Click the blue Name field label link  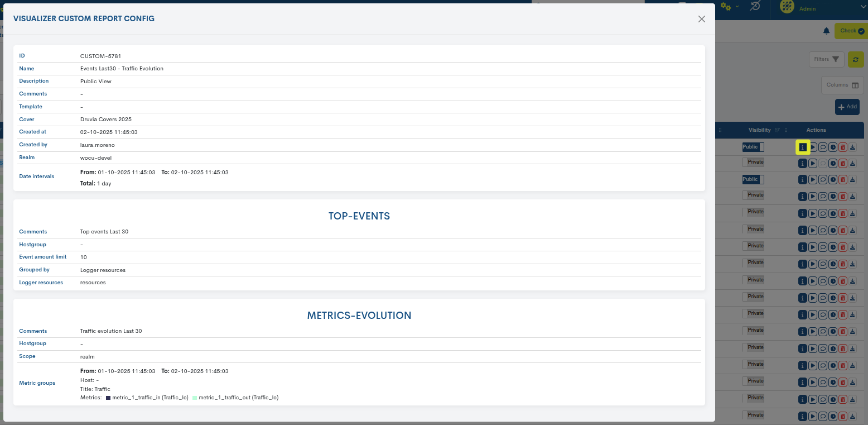click(x=27, y=68)
